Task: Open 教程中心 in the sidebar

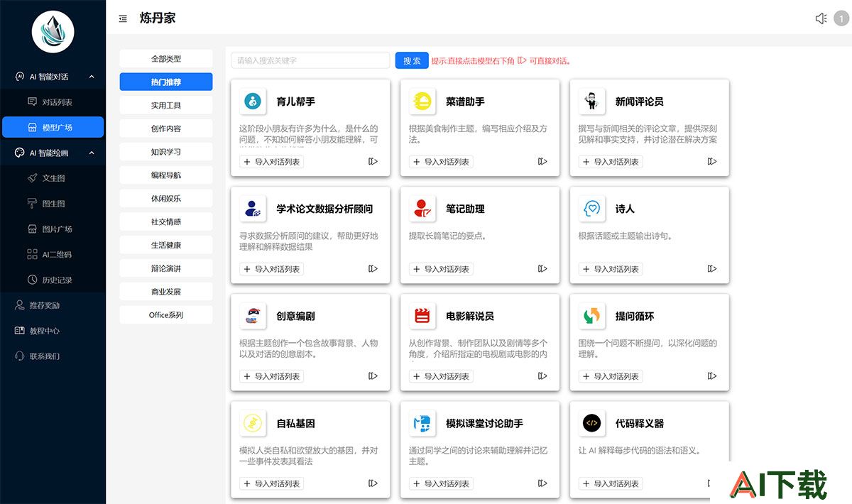Action: (53, 331)
